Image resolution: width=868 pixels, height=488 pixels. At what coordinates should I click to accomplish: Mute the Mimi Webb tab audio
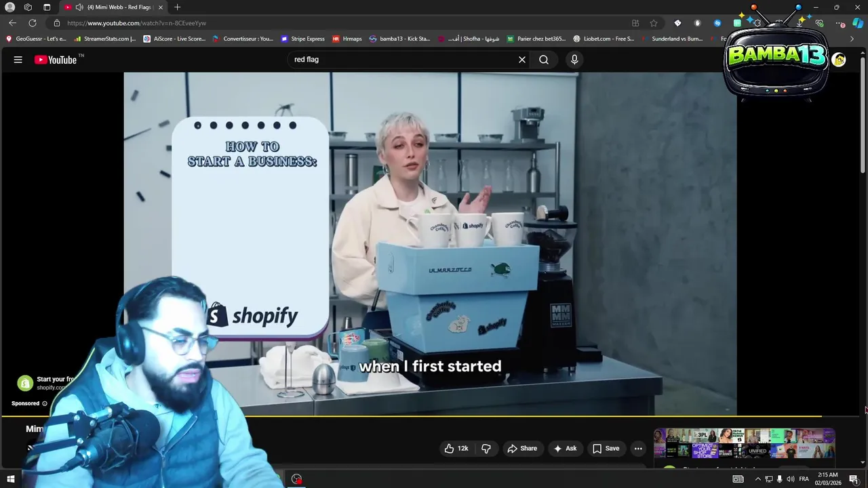click(79, 7)
